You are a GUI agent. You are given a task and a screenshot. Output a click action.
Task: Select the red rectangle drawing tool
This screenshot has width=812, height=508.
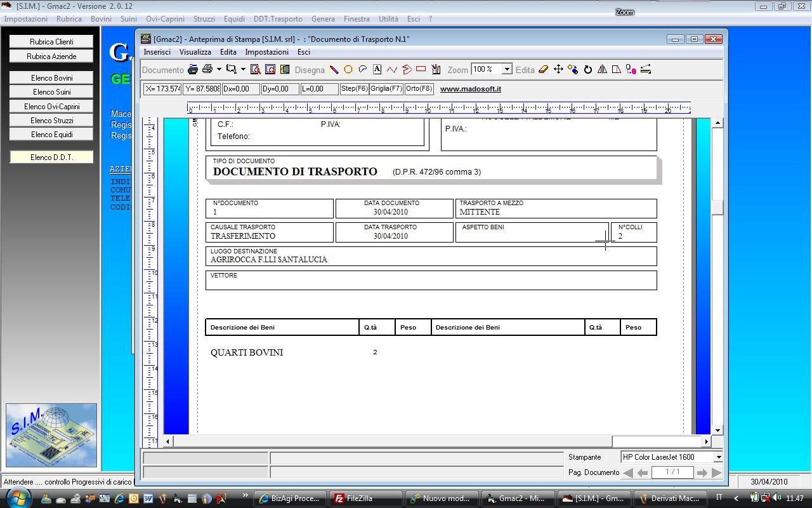(x=421, y=69)
